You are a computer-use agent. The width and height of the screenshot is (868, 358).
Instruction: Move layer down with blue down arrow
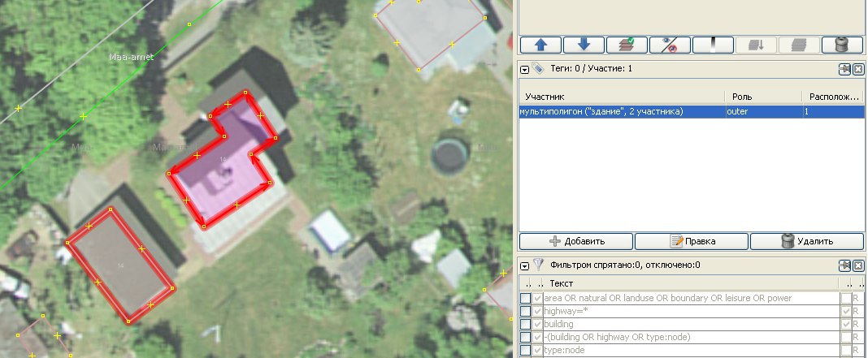pos(584,45)
